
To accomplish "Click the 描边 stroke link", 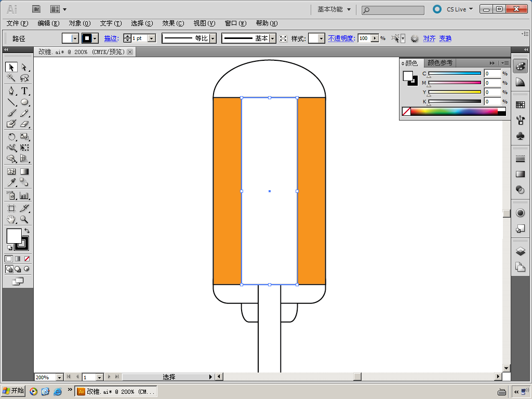I will tap(111, 38).
